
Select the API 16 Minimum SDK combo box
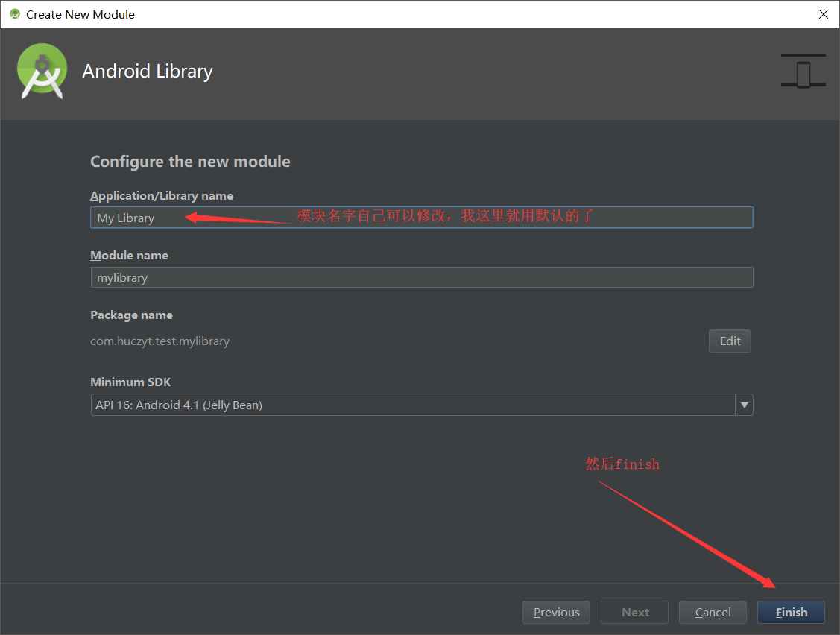point(422,405)
